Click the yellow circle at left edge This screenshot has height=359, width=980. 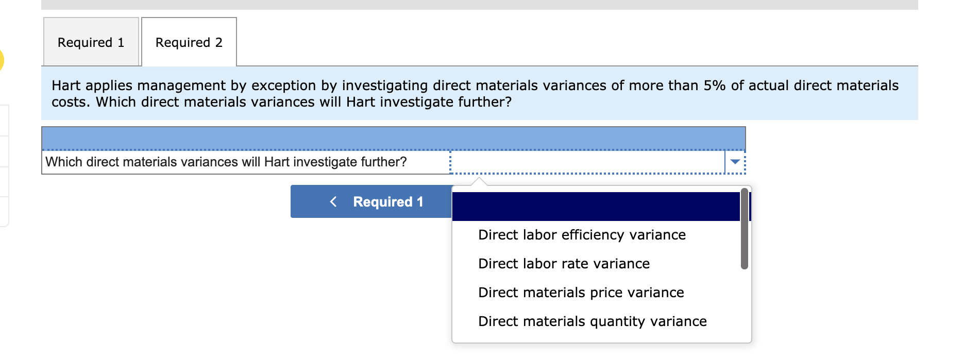(x=1, y=60)
